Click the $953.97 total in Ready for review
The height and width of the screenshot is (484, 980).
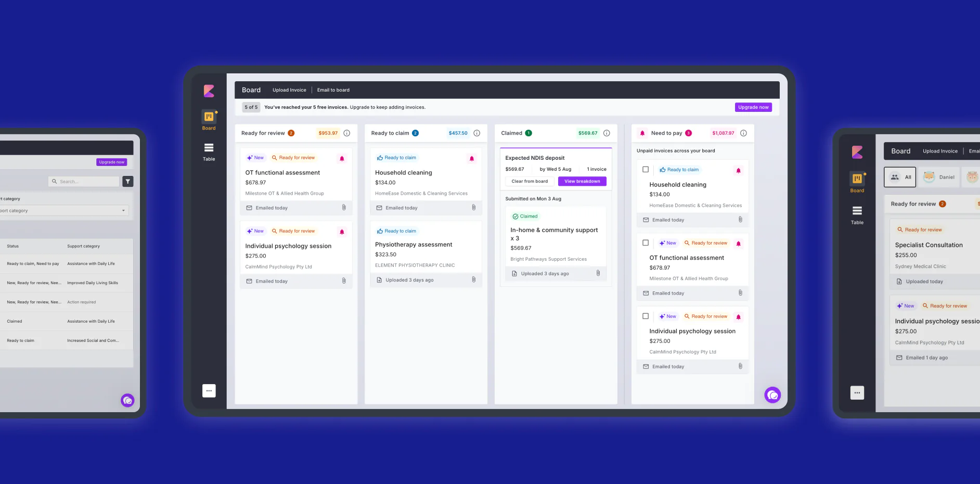(x=328, y=133)
